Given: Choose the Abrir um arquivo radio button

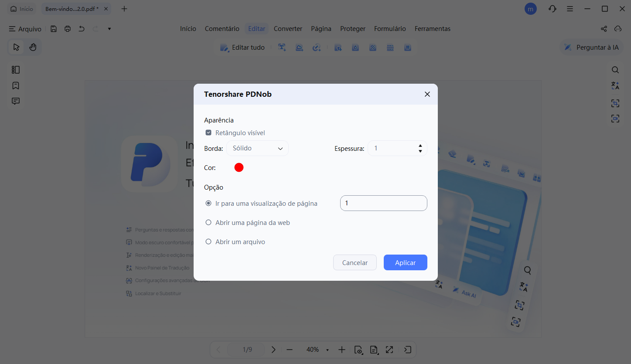Looking at the screenshot, I should coord(208,242).
